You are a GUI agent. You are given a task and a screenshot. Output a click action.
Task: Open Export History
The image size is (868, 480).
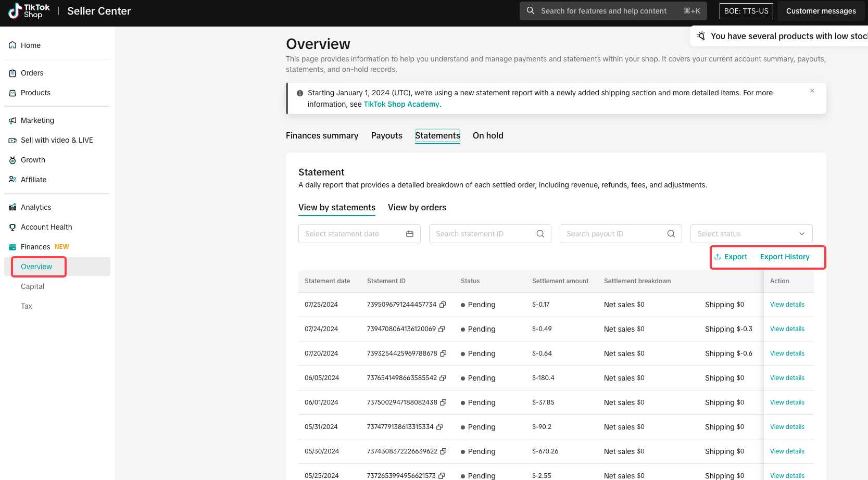[785, 257]
